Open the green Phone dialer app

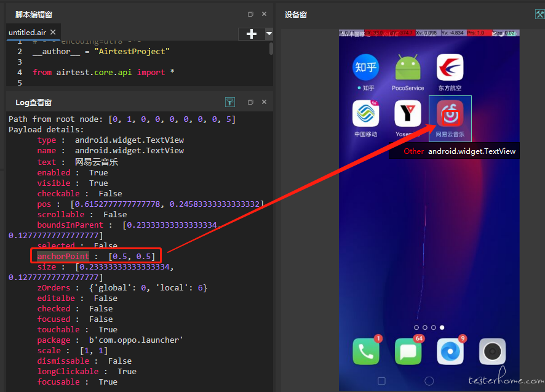(x=366, y=351)
